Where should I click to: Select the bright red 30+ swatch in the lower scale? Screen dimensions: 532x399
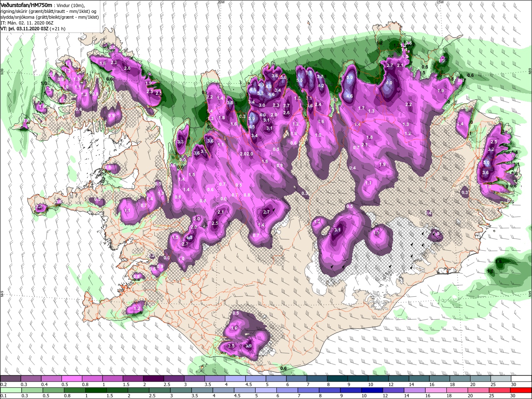coord(521,390)
